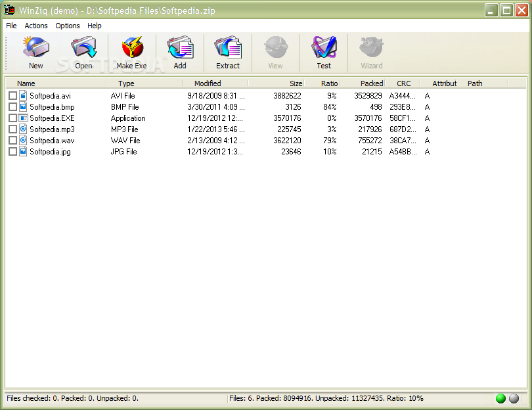
Task: Open the File menu
Action: (x=11, y=26)
